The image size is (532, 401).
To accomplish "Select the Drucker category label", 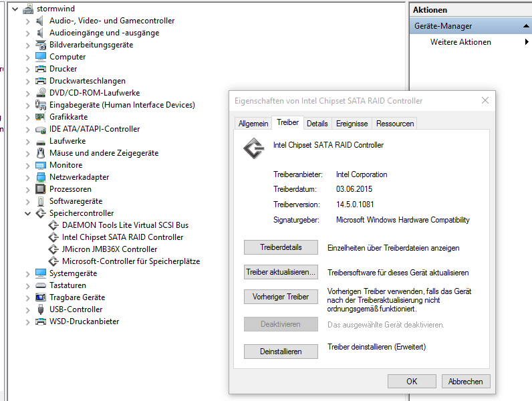I will pos(63,69).
